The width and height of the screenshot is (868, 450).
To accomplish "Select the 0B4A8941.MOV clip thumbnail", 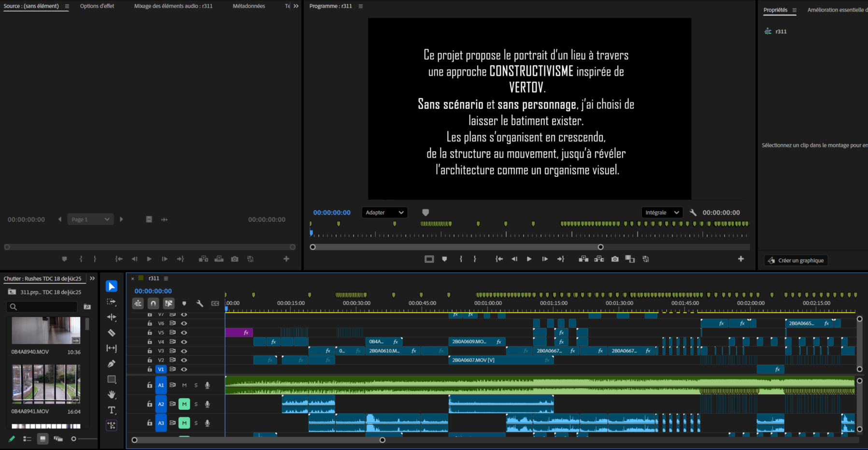I will pos(46,384).
